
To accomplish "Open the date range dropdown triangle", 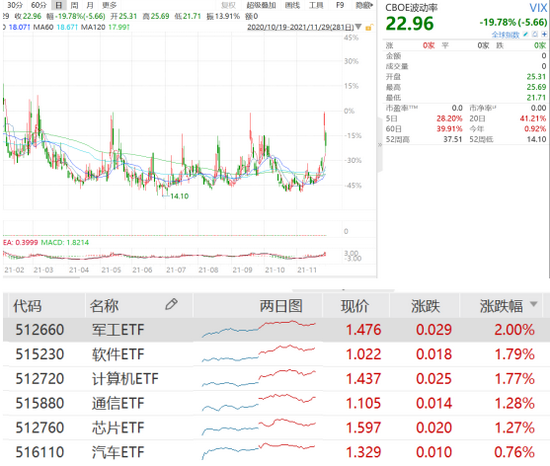I will 358,27.
